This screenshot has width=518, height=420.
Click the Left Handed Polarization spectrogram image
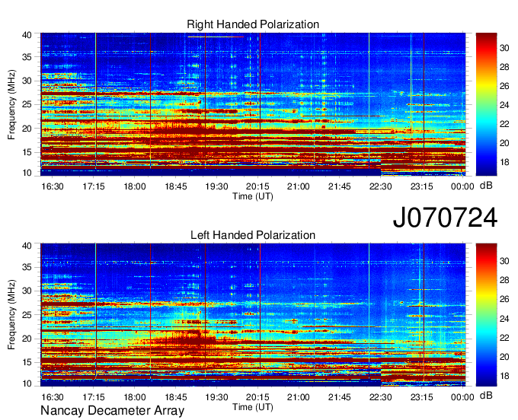pos(253,315)
